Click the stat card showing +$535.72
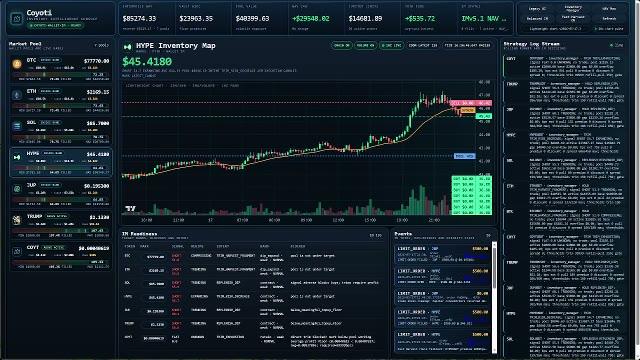Screen dimensions: 640x360 429,18
